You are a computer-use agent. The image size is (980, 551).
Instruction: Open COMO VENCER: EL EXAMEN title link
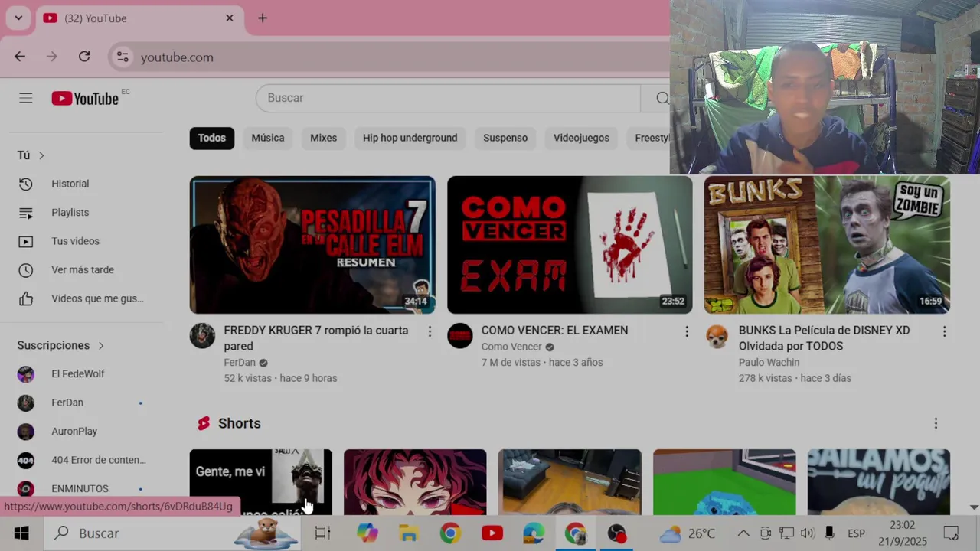pyautogui.click(x=554, y=331)
